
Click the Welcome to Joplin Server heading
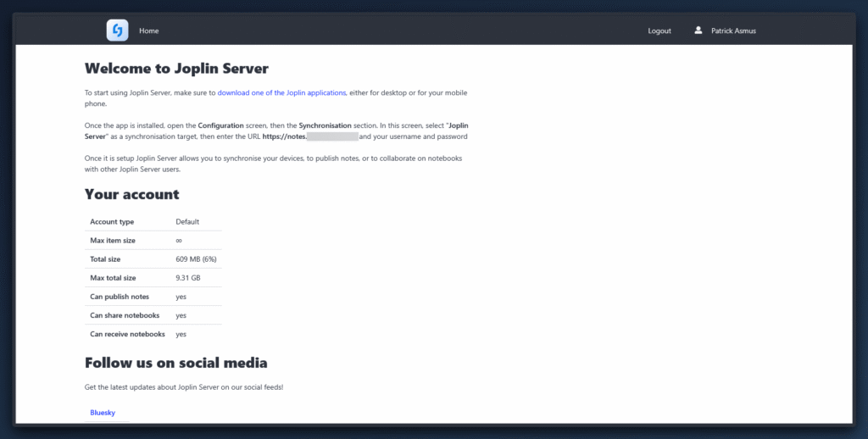click(176, 69)
